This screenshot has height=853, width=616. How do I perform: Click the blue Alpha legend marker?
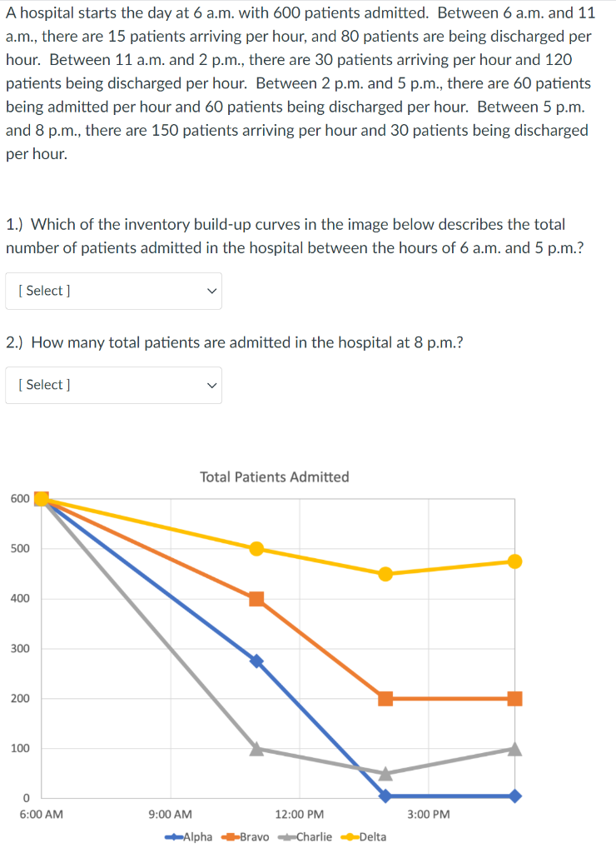(171, 836)
